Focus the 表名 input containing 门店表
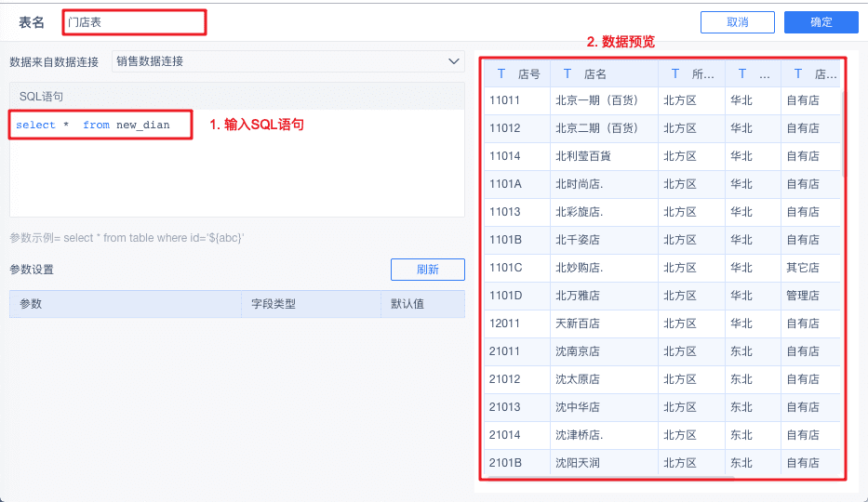 tap(134, 22)
